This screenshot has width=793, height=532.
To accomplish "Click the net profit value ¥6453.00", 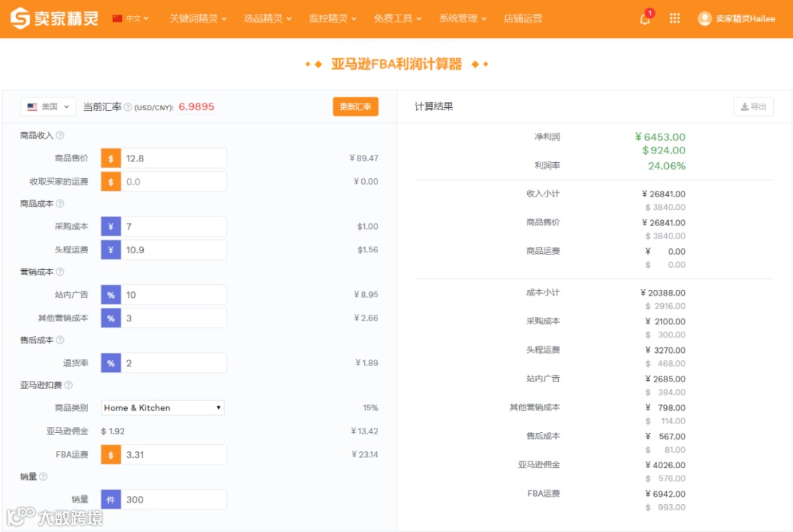I will coord(660,137).
